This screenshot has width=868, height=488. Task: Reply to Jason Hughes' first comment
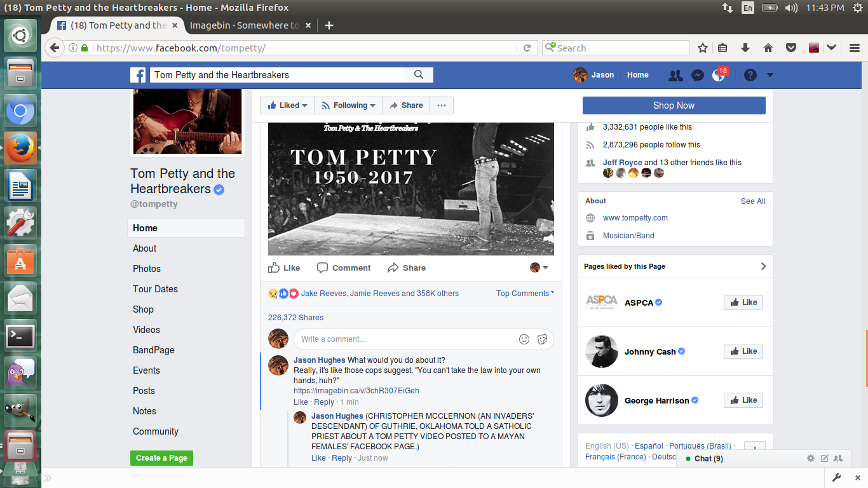pos(324,402)
